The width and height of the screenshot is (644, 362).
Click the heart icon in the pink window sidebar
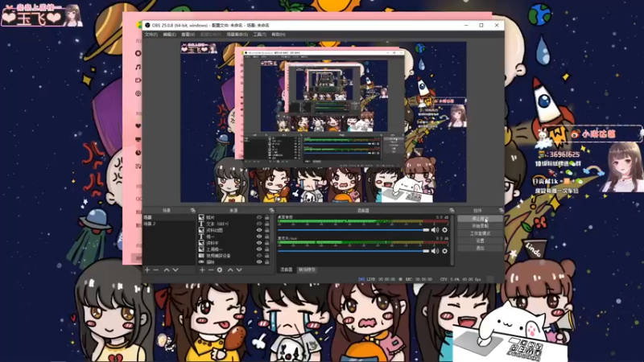pos(138,126)
